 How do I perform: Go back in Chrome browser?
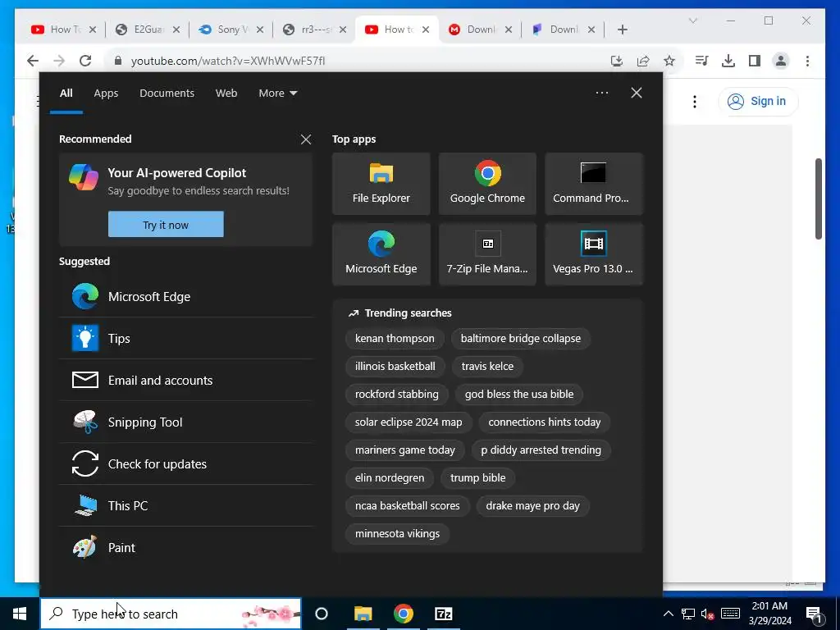33,61
